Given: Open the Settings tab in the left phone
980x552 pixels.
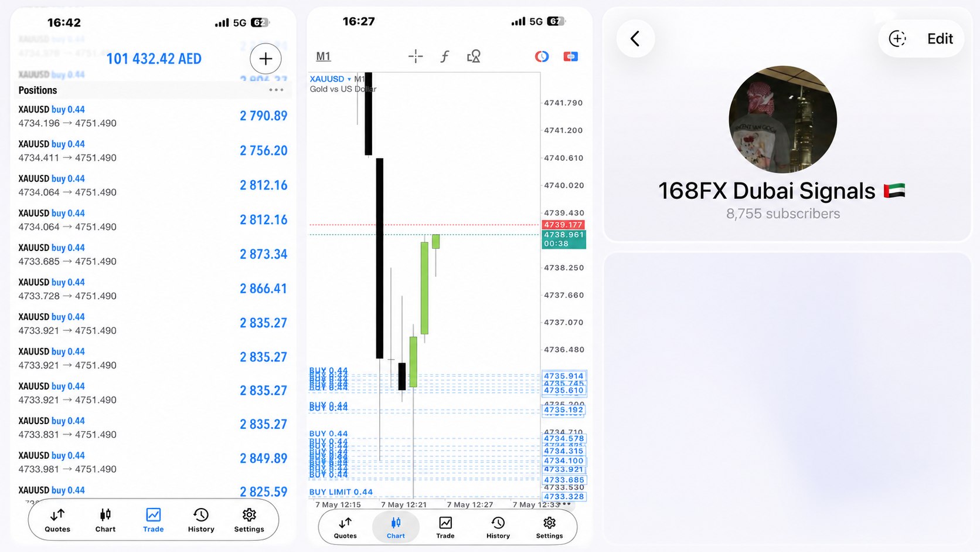Looking at the screenshot, I should 249,520.
